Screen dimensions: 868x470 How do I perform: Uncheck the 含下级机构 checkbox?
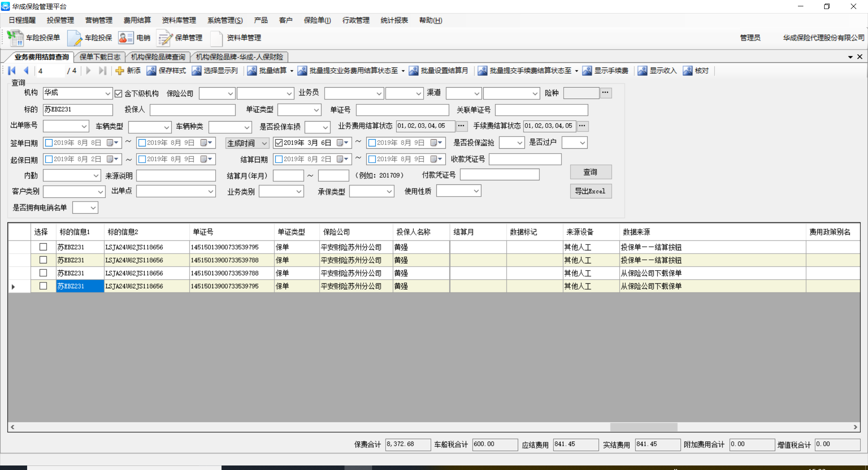tap(118, 94)
